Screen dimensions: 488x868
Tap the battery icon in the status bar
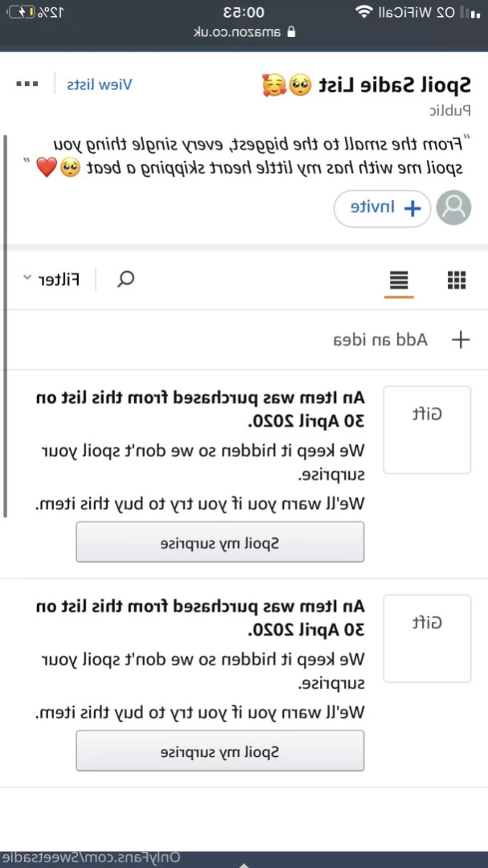(x=20, y=12)
